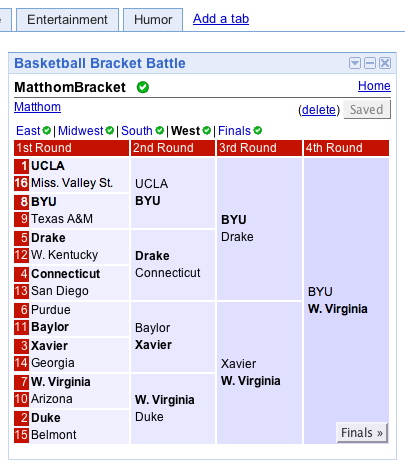The height and width of the screenshot is (468, 405).
Task: Collapse the Basketball Bracket Battle gadget
Action: pos(370,63)
